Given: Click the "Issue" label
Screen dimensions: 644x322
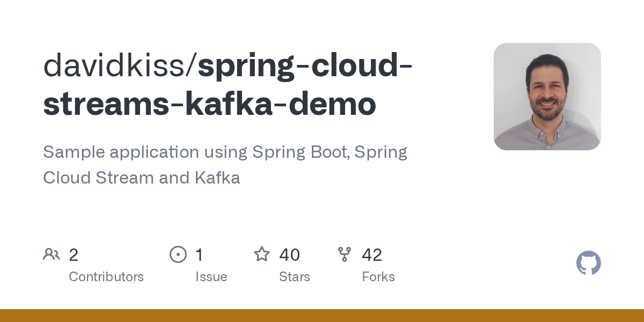Looking at the screenshot, I should pyautogui.click(x=211, y=277).
